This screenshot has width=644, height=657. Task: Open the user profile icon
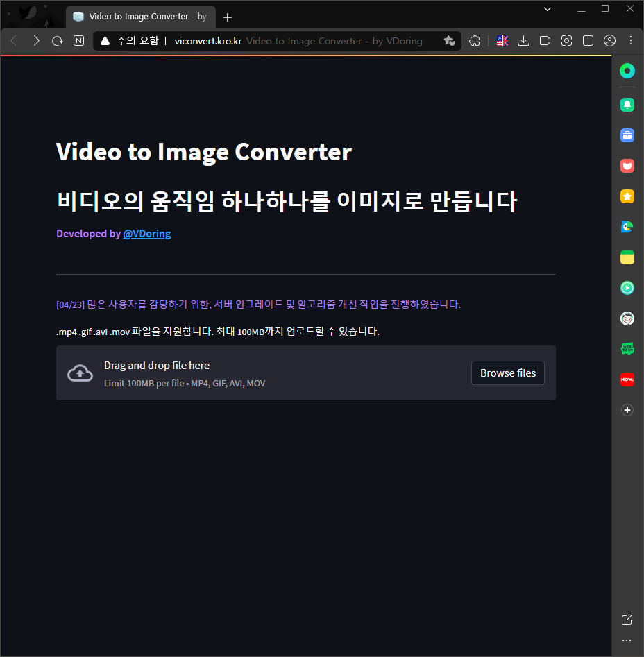(610, 41)
